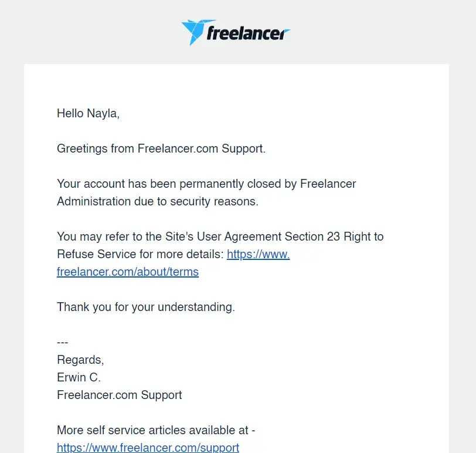Click the word "Hello" in greeting
The height and width of the screenshot is (453, 476).
point(70,113)
